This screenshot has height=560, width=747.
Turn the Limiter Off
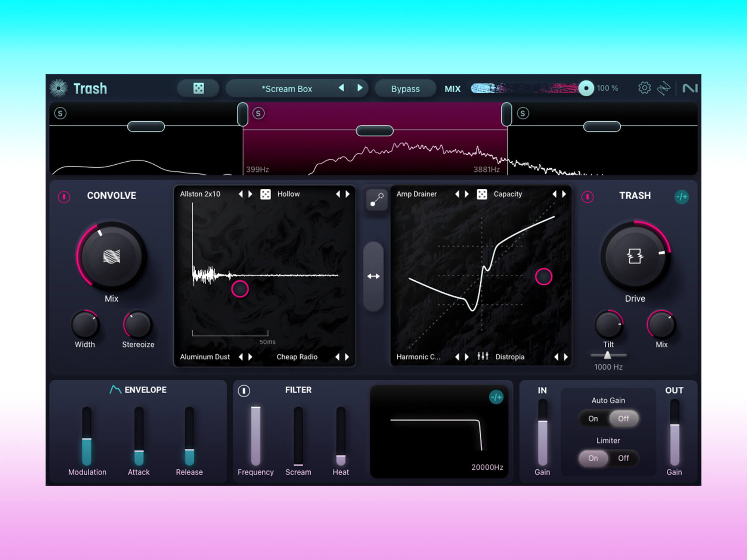click(x=623, y=458)
